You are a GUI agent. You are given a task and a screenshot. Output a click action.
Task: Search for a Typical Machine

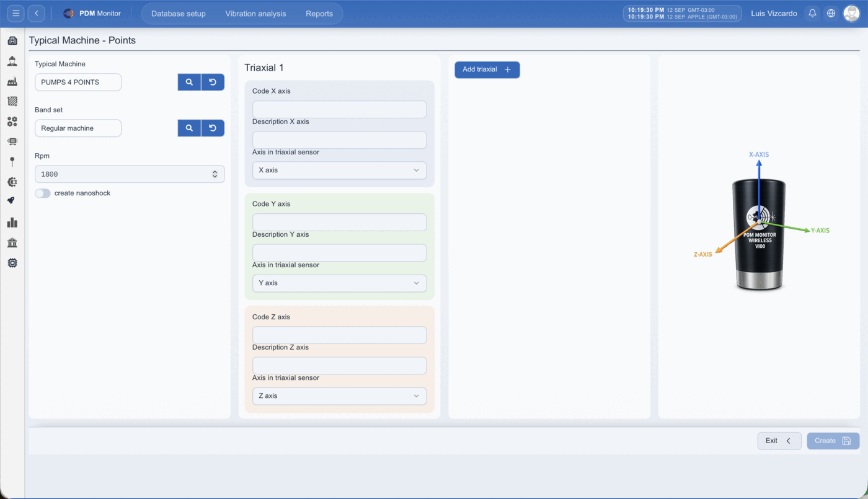[189, 82]
